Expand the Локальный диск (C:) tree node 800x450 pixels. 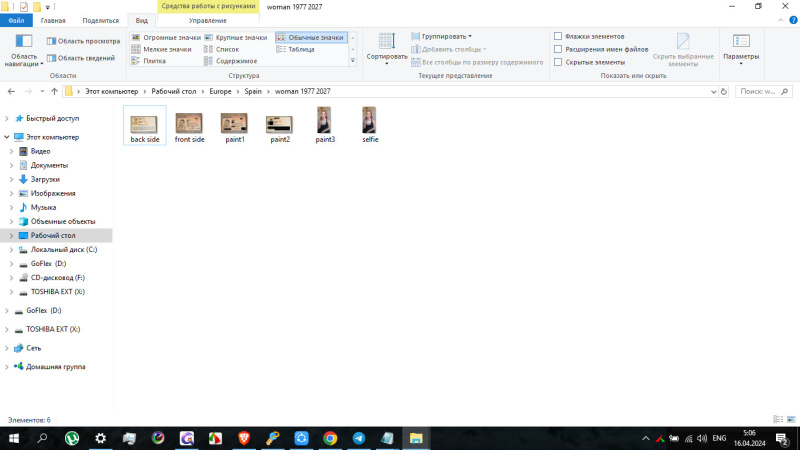click(11, 249)
